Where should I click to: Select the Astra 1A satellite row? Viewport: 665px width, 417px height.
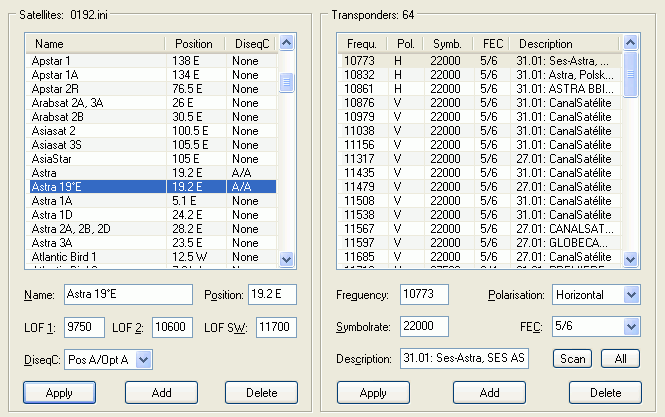tap(153, 201)
